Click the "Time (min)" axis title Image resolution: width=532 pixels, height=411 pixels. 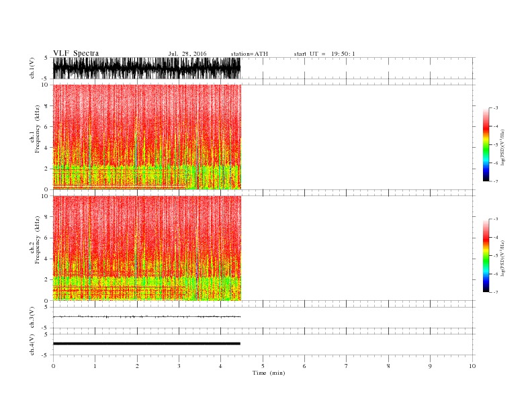(269, 373)
